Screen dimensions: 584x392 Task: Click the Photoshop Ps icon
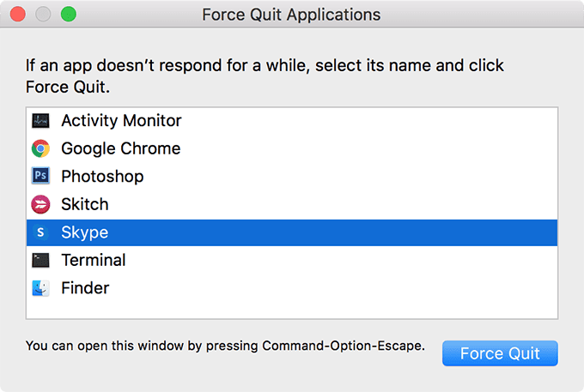pyautogui.click(x=40, y=176)
